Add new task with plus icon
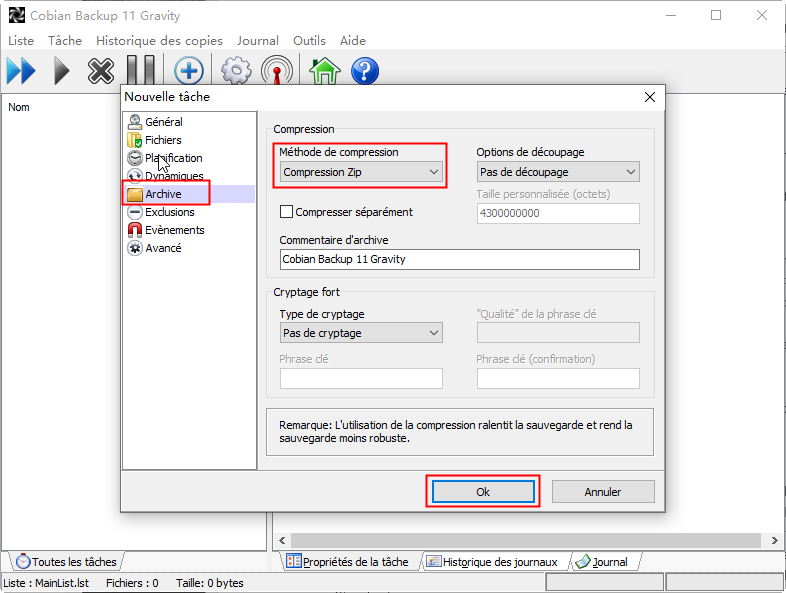Viewport: 786px width, 593px height. (x=188, y=71)
